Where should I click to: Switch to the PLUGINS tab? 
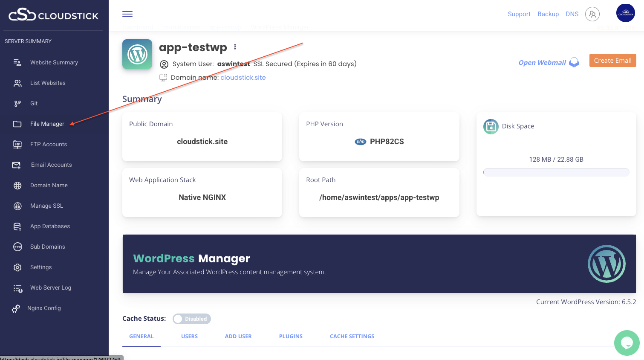point(291,336)
